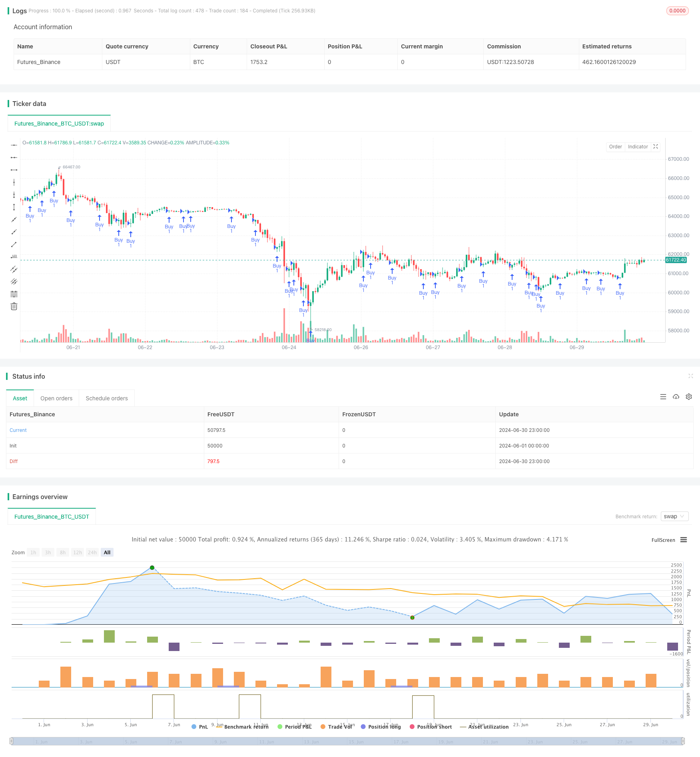
Task: Toggle Position short series in legend
Action: pyautogui.click(x=431, y=727)
